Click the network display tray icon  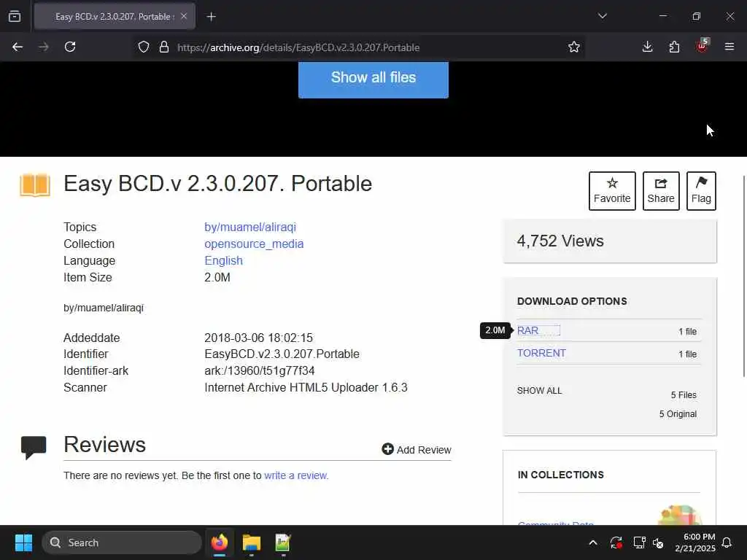(639, 542)
